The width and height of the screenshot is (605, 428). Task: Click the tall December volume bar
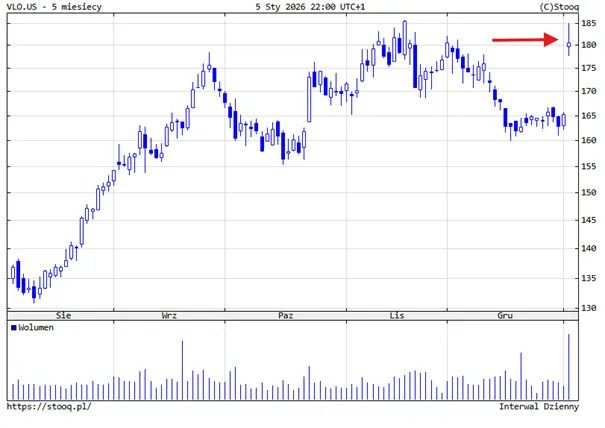521,376
